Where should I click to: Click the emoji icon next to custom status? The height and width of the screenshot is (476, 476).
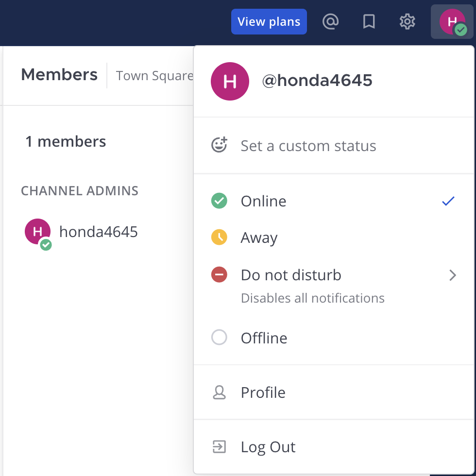click(x=219, y=144)
